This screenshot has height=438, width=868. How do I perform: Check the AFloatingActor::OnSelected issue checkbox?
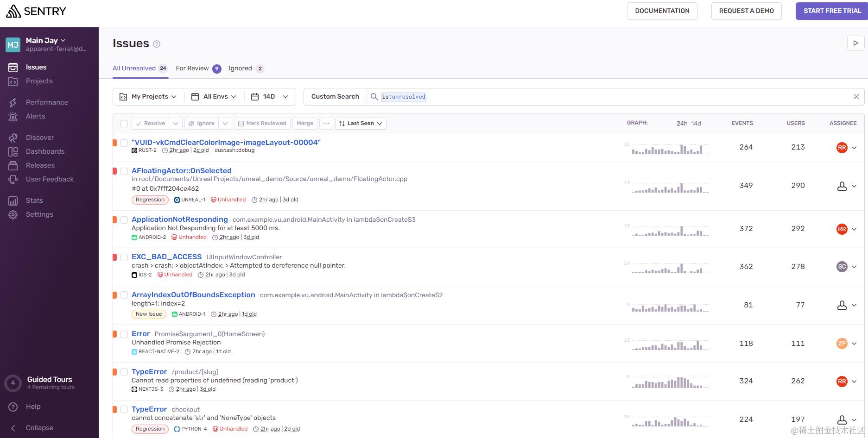(x=124, y=171)
